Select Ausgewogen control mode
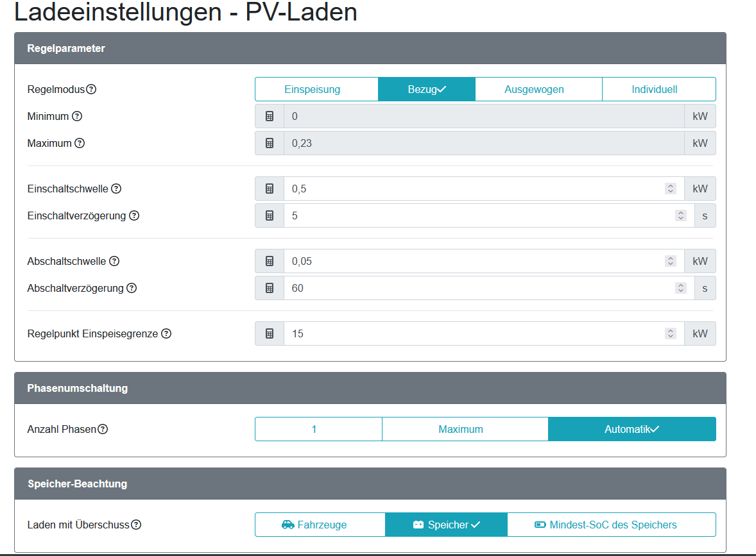Viewport: 756px width, 556px height. 538,89
